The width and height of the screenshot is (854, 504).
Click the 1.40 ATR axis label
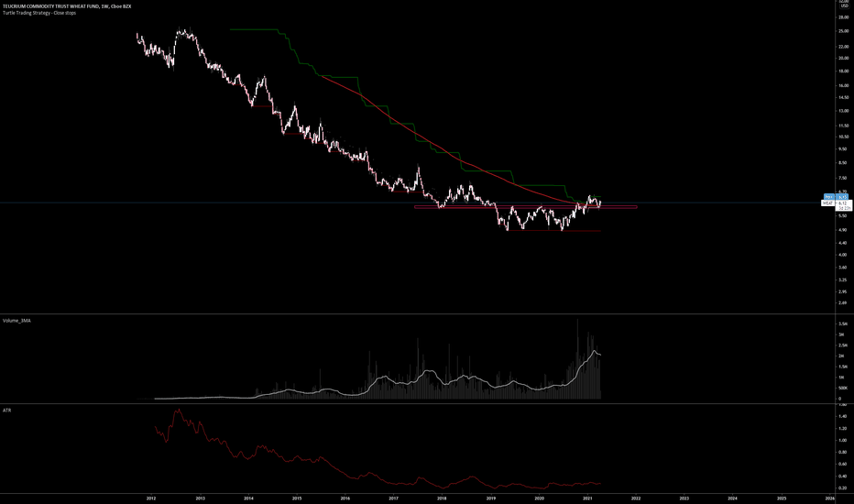(843, 416)
